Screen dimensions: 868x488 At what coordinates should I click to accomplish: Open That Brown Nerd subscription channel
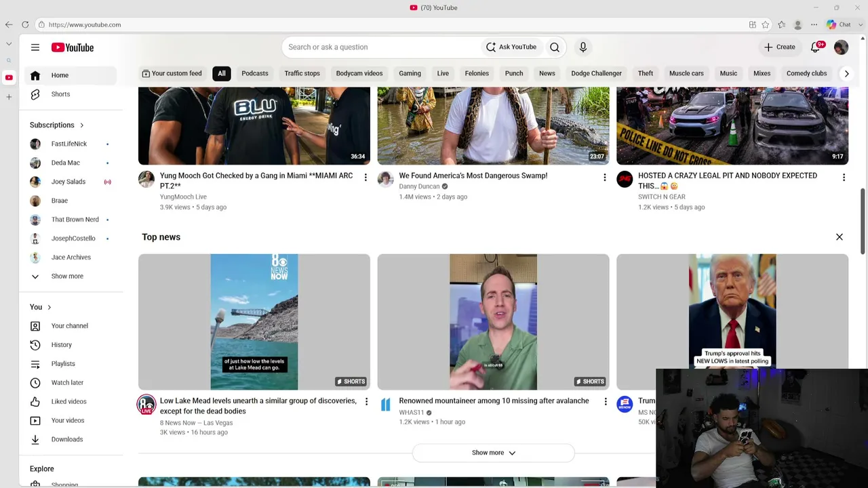[x=71, y=220]
